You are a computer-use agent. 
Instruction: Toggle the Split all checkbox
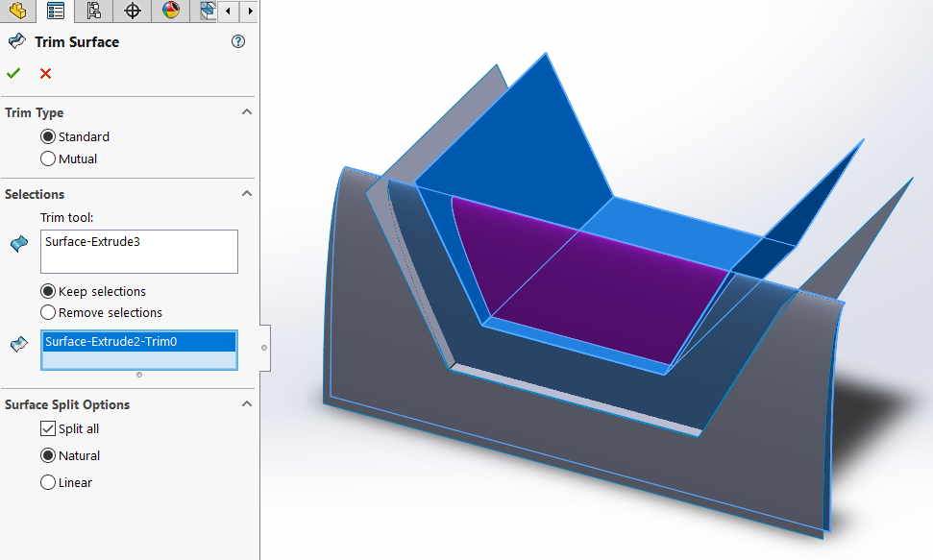pyautogui.click(x=48, y=428)
